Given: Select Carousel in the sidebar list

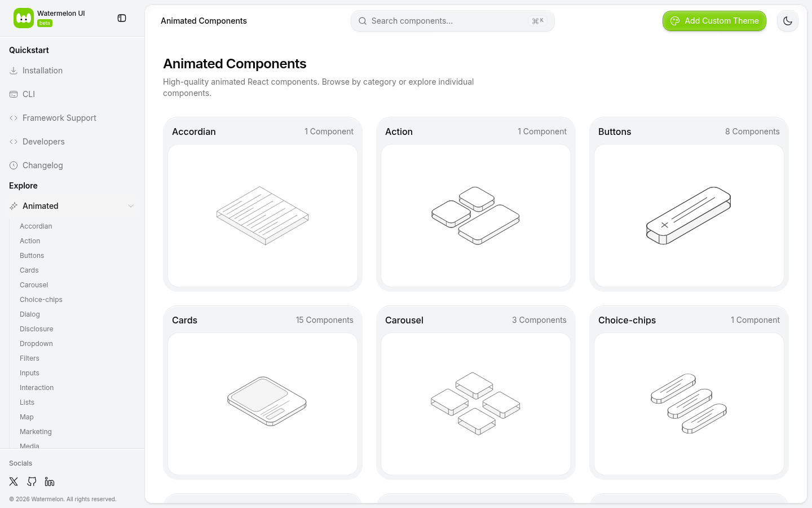Looking at the screenshot, I should [34, 285].
